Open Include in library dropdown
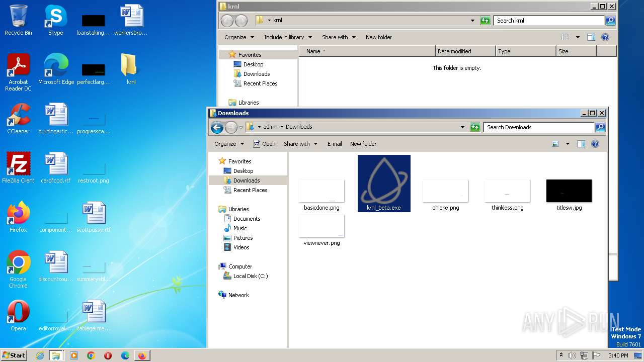This screenshot has height=362, width=644. point(288,37)
